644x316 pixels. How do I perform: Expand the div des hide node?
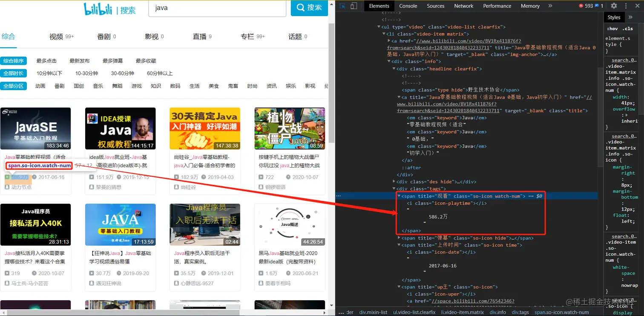pyautogui.click(x=394, y=182)
